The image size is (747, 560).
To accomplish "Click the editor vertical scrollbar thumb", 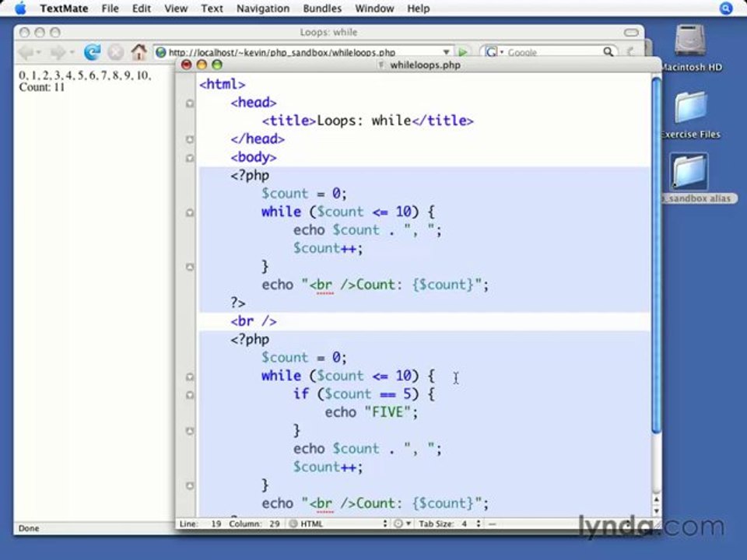I will (656, 255).
